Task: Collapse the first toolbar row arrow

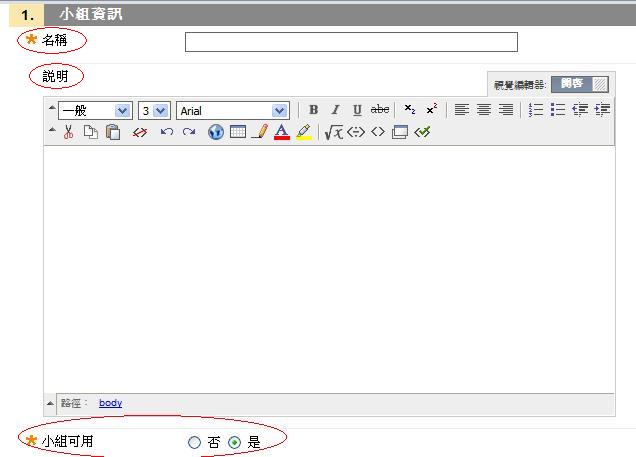Action: pos(52,108)
